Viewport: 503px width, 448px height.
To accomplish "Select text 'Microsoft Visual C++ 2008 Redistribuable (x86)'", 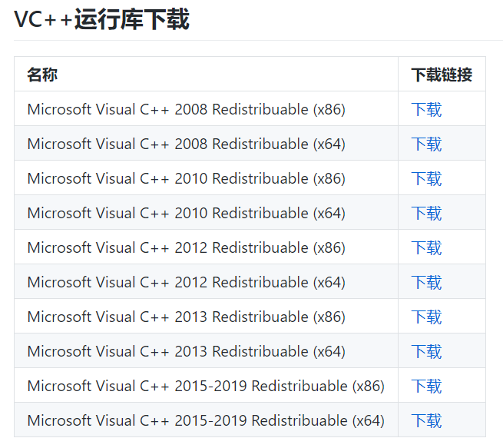I will point(187,109).
